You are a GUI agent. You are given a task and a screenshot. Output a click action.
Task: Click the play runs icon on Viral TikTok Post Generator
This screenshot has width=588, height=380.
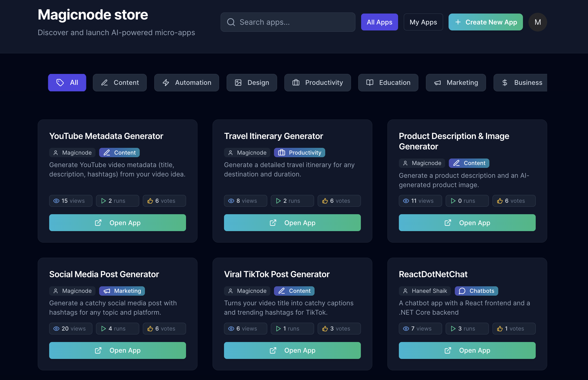(x=278, y=328)
